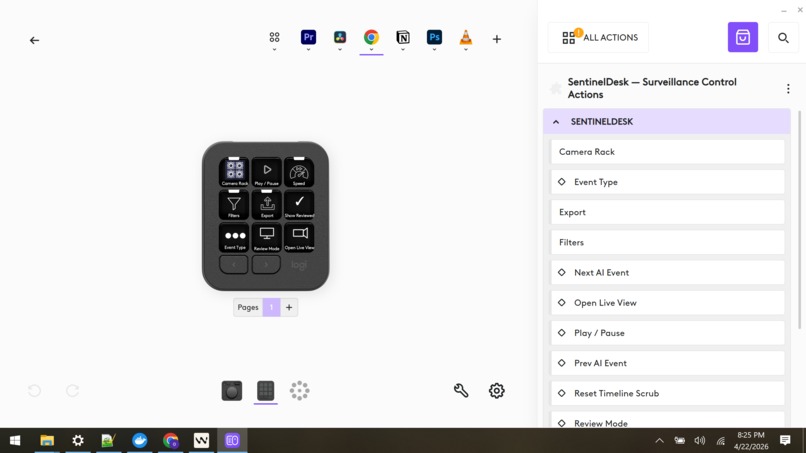Select the Reset Timeline Scrub action
This screenshot has height=453, width=806.
tap(668, 393)
